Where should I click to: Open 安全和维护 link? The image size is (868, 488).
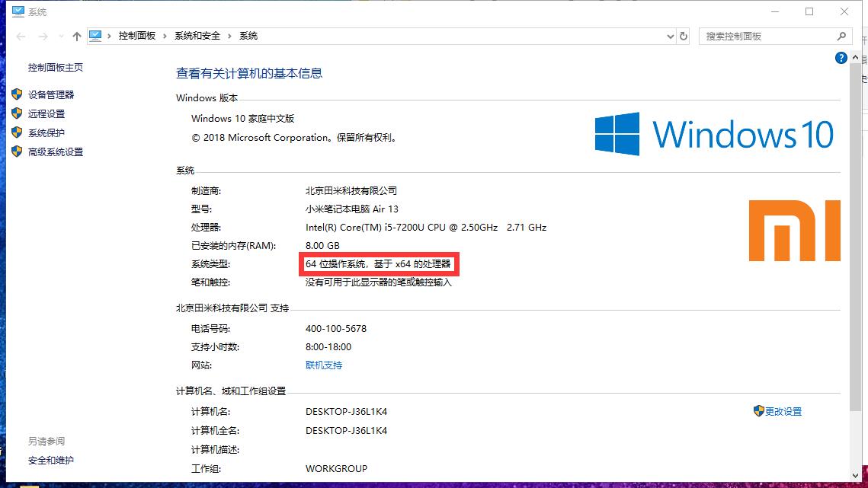(x=51, y=461)
